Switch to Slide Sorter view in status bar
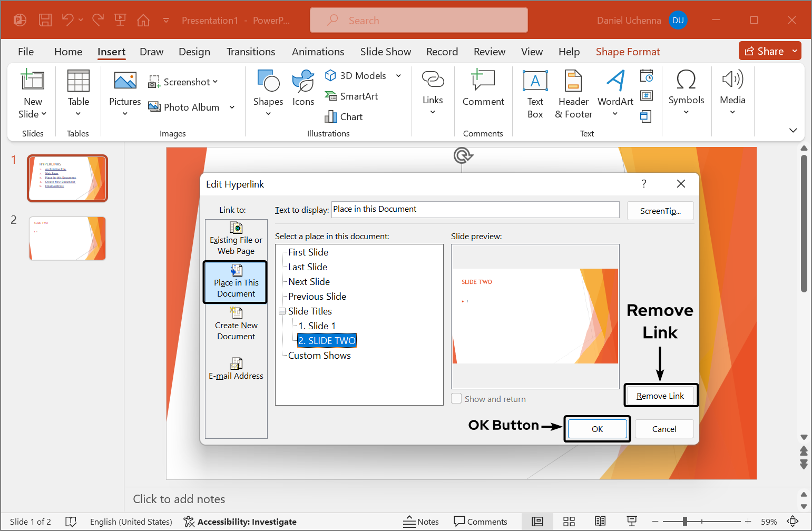 pyautogui.click(x=569, y=522)
